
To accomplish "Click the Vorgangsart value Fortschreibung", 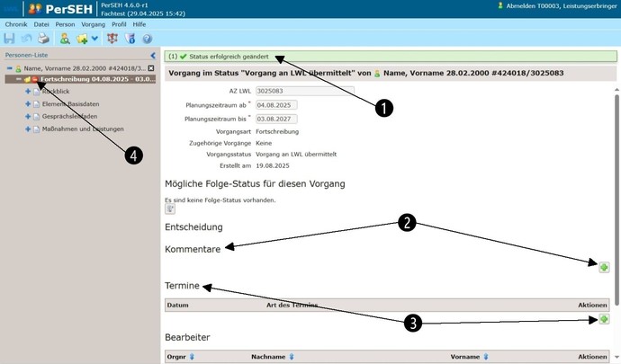I will [277, 132].
